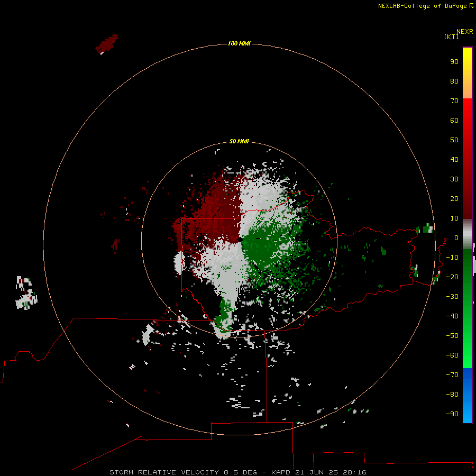The image size is (476, 476).
Task: Click the -10 value on velocity scale
Action: [452, 258]
